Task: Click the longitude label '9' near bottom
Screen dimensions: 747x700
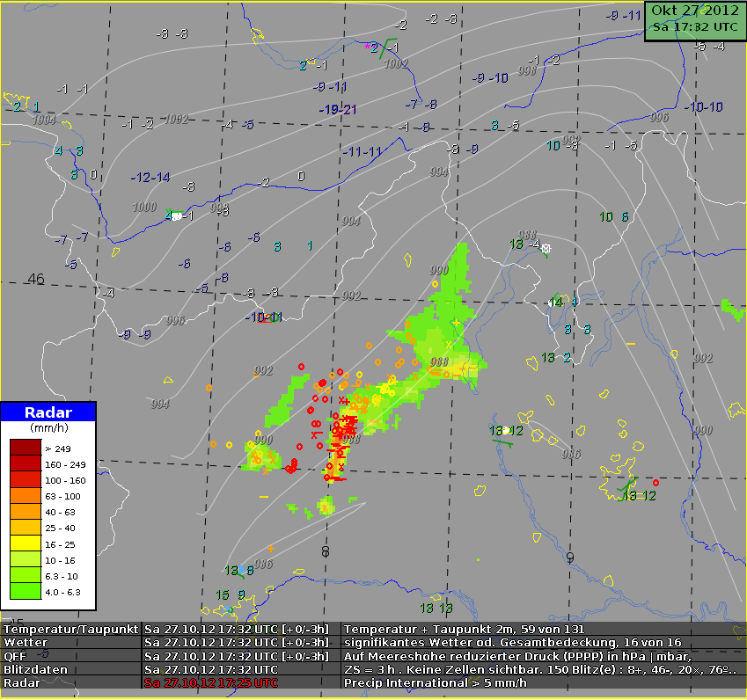Action: click(570, 558)
